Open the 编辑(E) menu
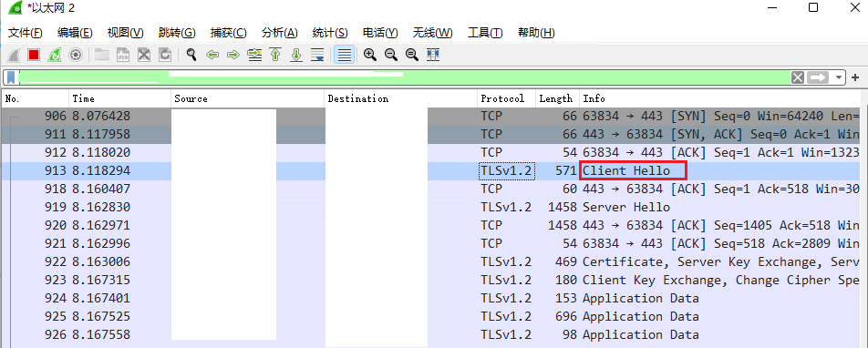Screen dimensions: 868x348 pyautogui.click(x=75, y=33)
